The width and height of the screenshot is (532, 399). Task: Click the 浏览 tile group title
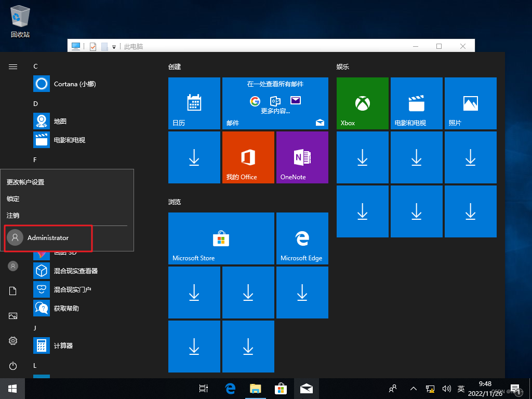(175, 202)
